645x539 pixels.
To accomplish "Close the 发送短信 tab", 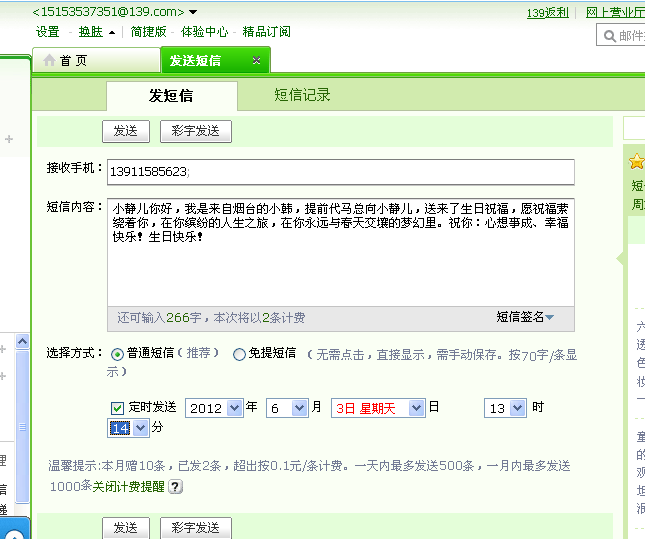I will tap(256, 60).
